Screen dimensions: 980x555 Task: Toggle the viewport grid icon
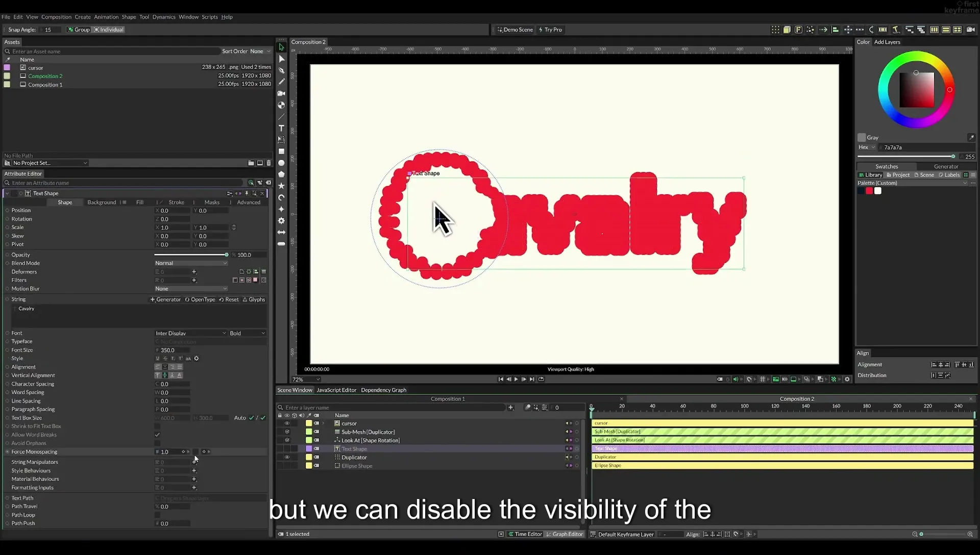(x=763, y=379)
